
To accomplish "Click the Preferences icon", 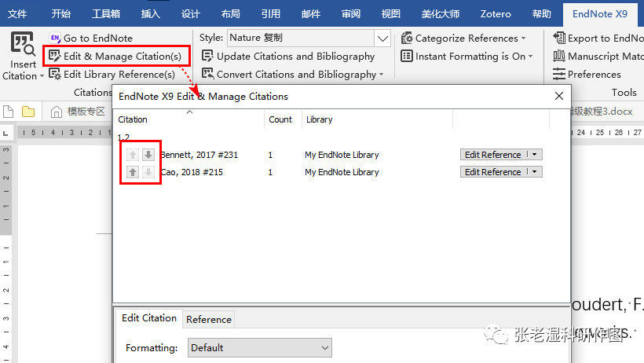I will 559,74.
